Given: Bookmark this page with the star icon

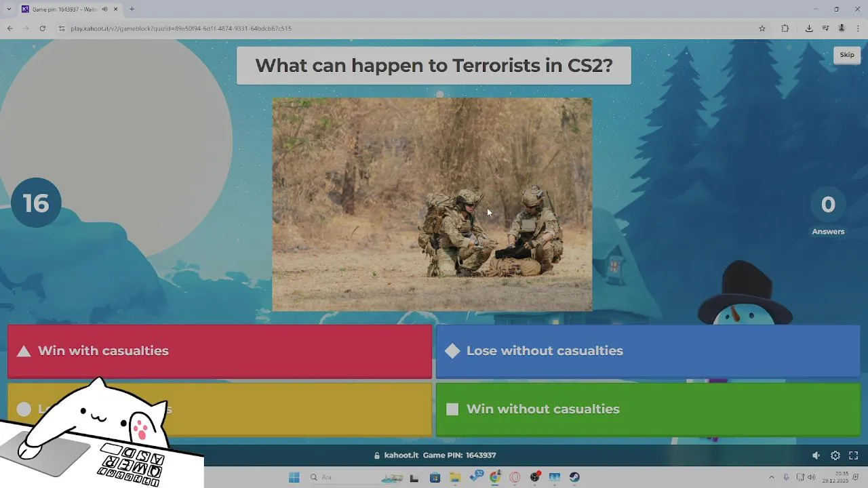Looking at the screenshot, I should [762, 28].
